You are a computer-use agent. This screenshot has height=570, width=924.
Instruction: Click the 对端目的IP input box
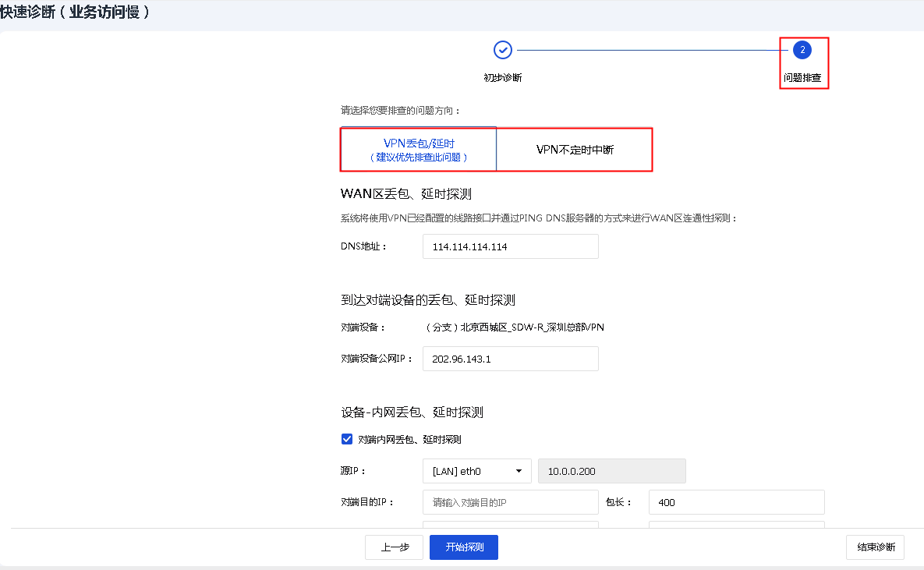511,502
